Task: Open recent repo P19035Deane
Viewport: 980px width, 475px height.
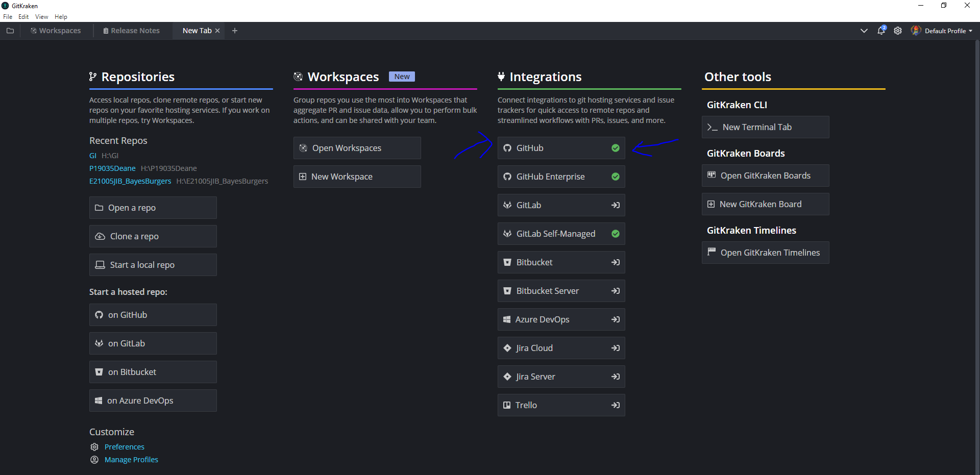Action: point(112,168)
